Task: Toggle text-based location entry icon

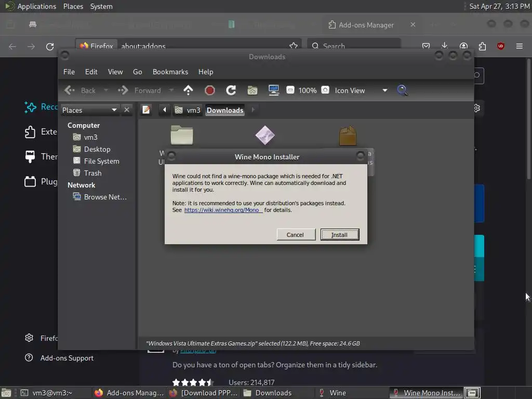Action: coord(146,110)
